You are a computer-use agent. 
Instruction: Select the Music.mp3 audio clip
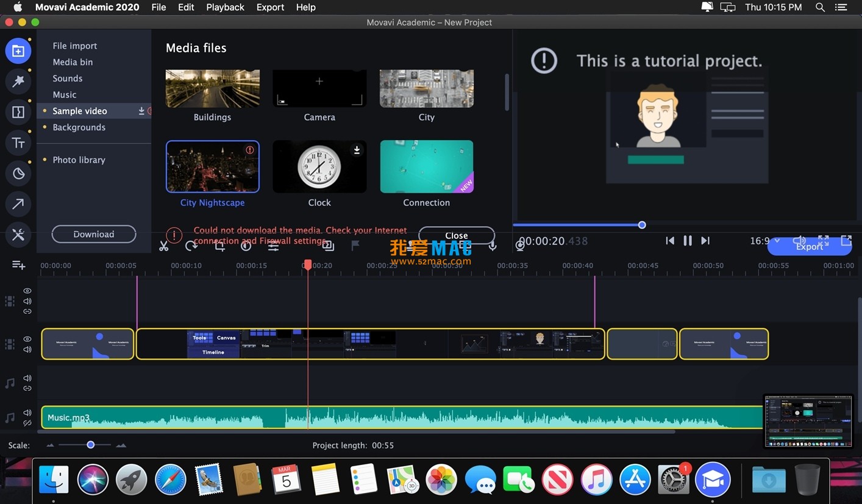402,417
